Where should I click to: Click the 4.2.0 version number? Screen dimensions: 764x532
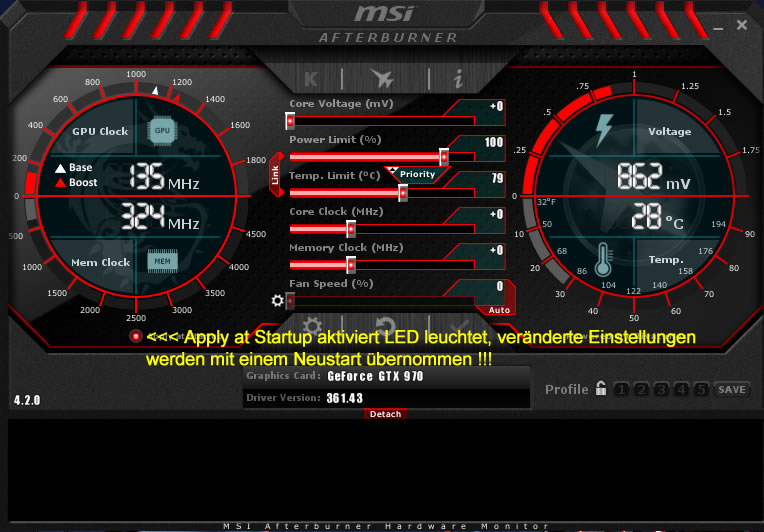point(27,400)
